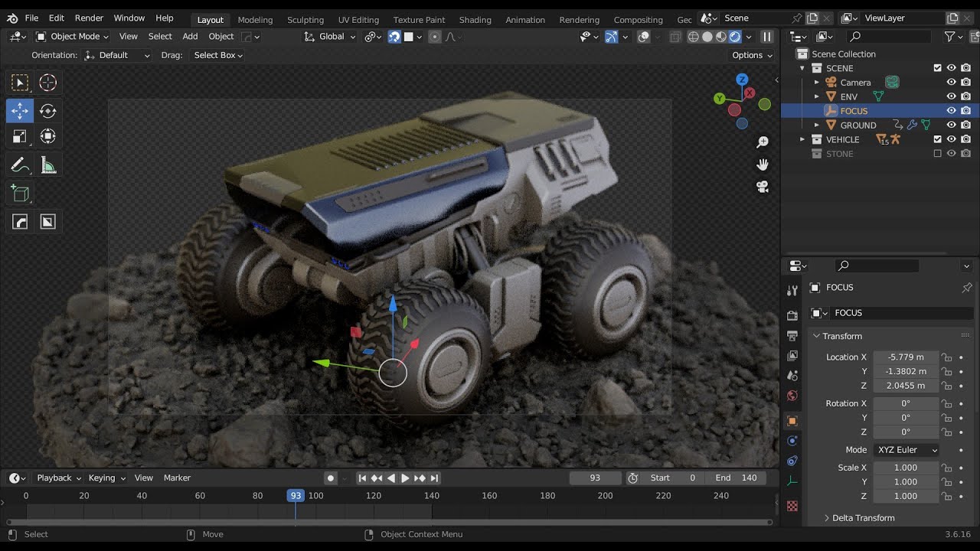Expand the Delta Transform panel

(x=863, y=518)
